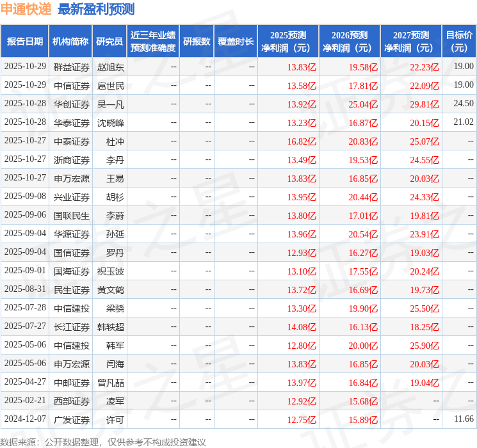Click the 机构简称 column header
Screen dimensions: 477x448
pyautogui.click(x=70, y=42)
